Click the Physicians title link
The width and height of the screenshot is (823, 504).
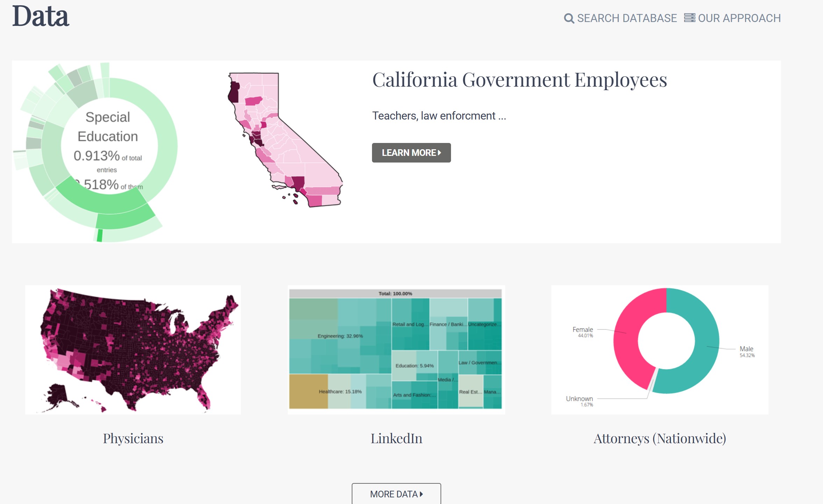(x=133, y=438)
